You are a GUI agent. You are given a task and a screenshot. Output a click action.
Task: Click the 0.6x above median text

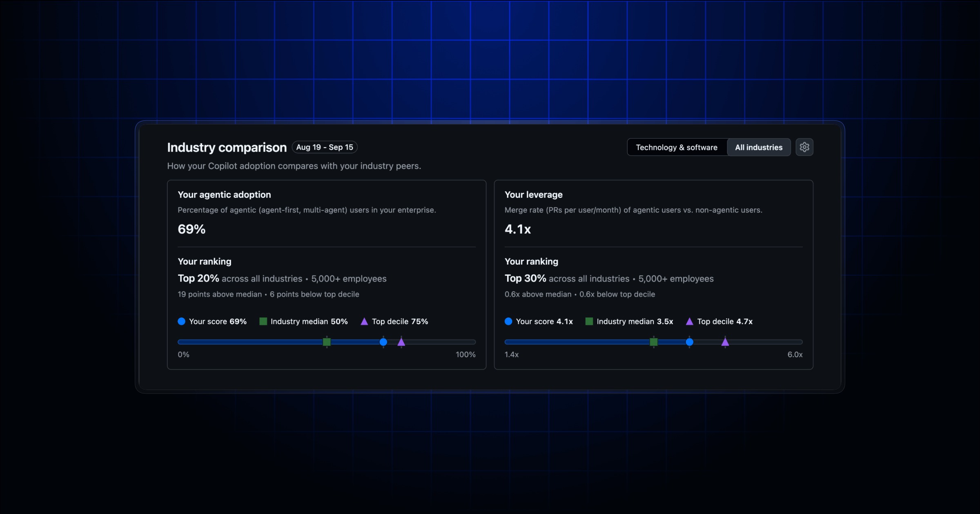click(x=538, y=294)
